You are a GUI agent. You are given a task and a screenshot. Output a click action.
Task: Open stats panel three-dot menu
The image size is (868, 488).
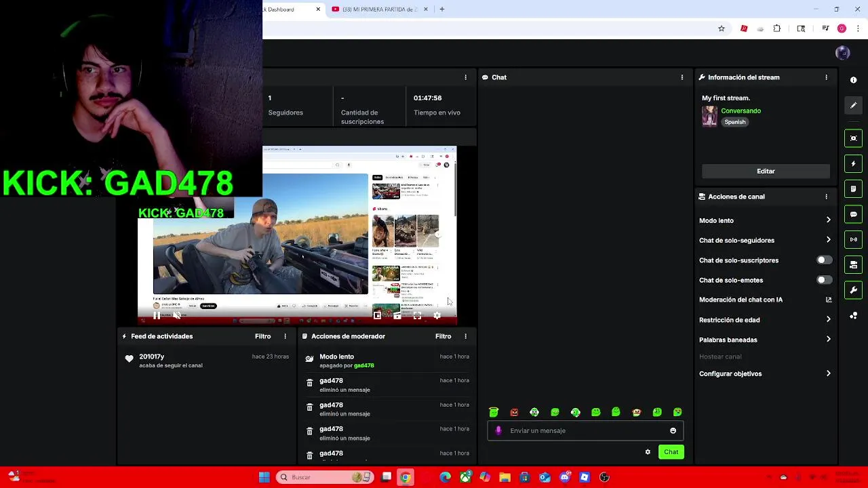tap(465, 77)
